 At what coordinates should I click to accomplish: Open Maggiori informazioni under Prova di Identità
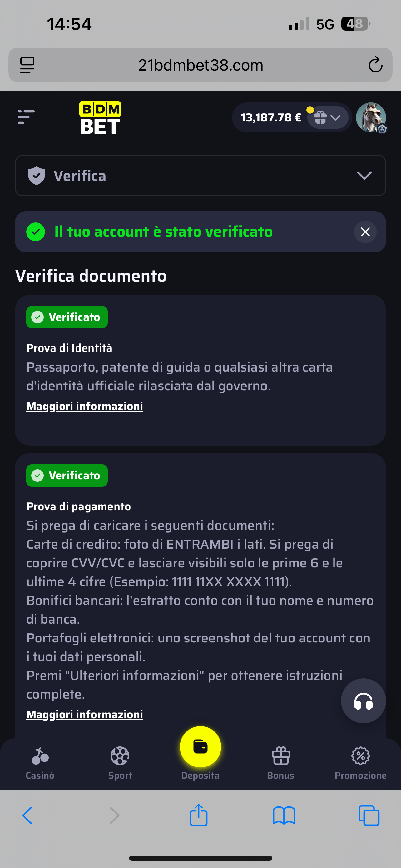pos(85,407)
